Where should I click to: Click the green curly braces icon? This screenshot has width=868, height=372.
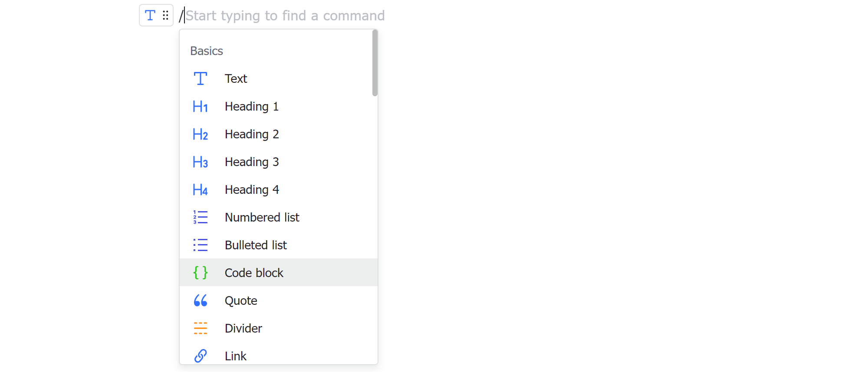click(200, 273)
